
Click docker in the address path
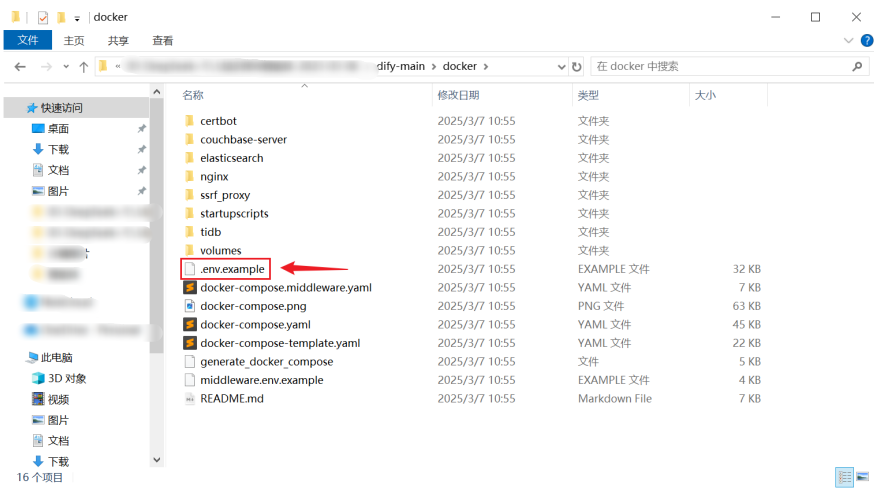click(x=460, y=66)
